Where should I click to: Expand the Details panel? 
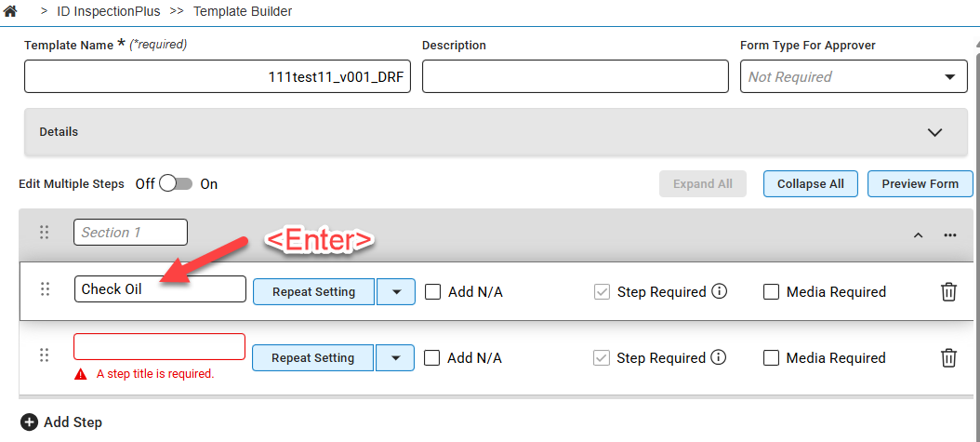[935, 132]
